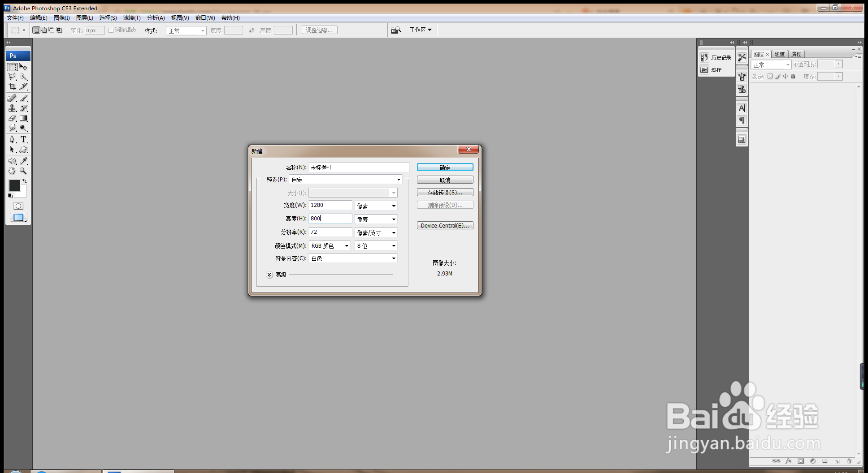Select the Hand tool
Viewport: 868px width, 473px height.
tap(12, 171)
